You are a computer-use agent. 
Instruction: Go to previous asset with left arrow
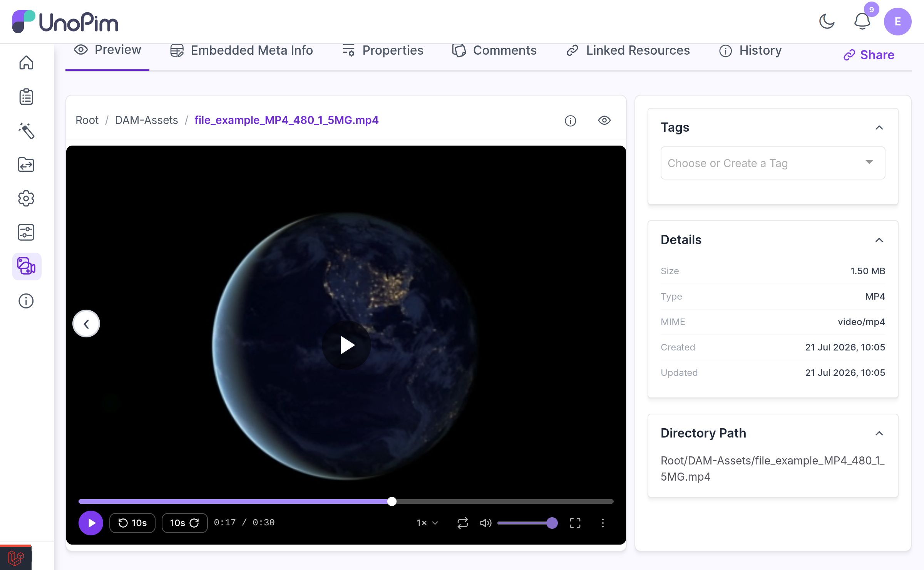point(86,324)
